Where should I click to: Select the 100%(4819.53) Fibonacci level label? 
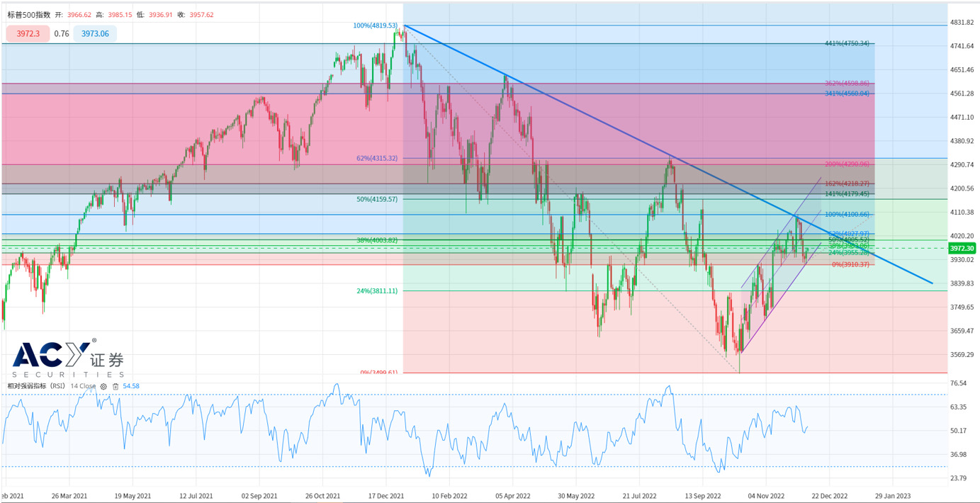[376, 26]
